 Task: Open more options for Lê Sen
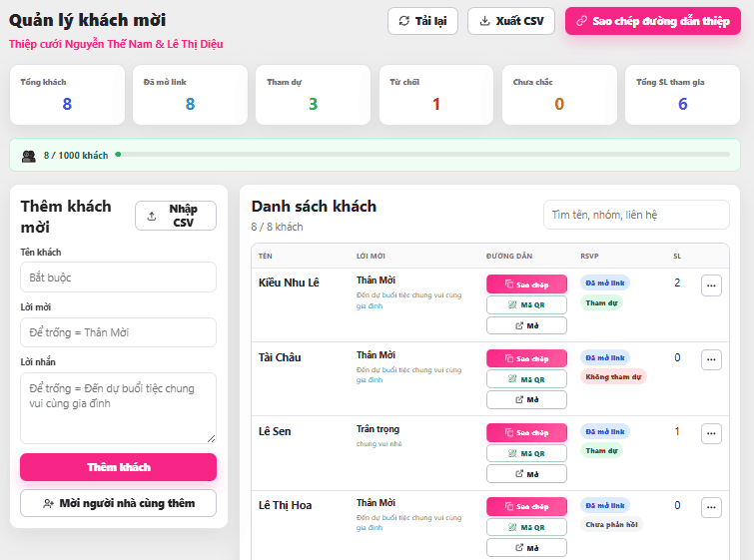click(x=711, y=433)
